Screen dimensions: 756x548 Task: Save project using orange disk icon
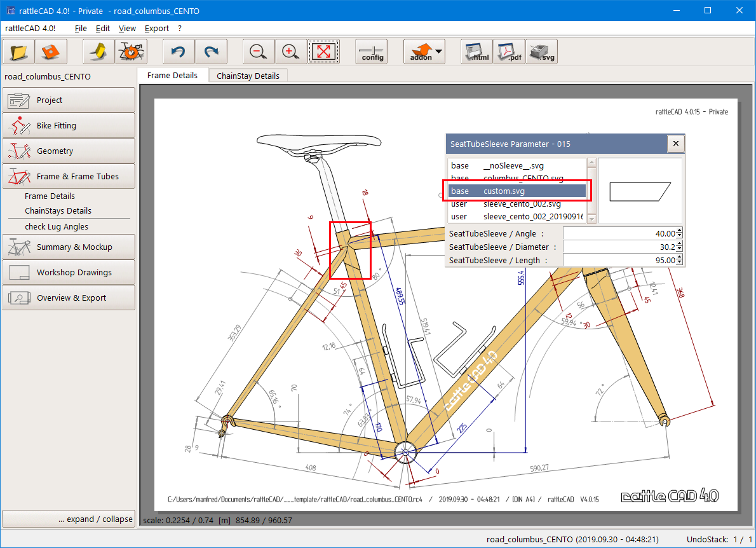tap(51, 51)
